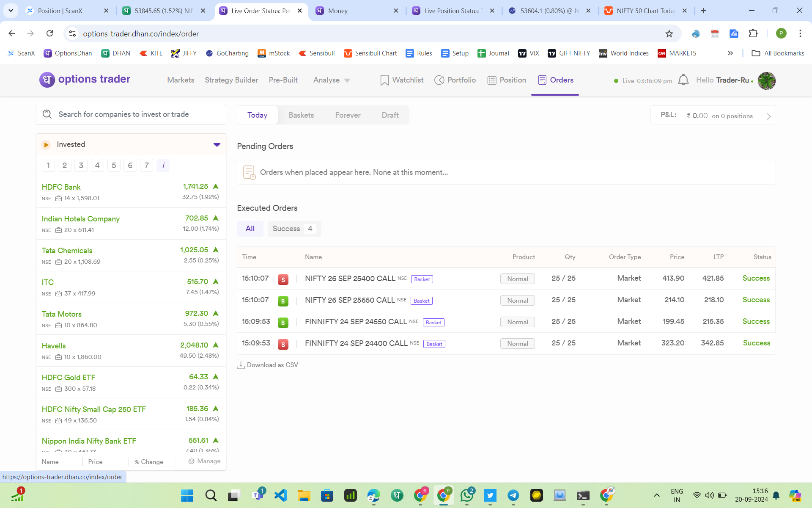Sort watchlist by Price
Image resolution: width=812 pixels, height=508 pixels.
click(95, 461)
